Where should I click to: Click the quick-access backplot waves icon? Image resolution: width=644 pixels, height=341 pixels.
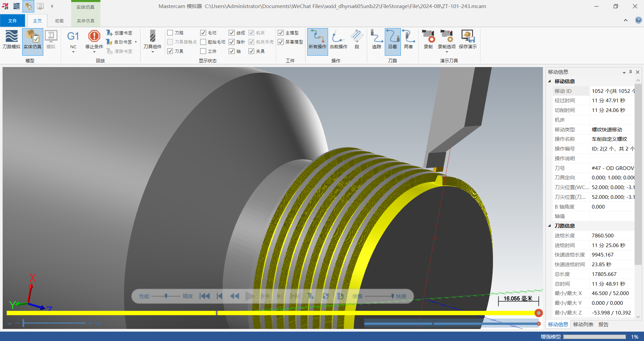(16, 6)
